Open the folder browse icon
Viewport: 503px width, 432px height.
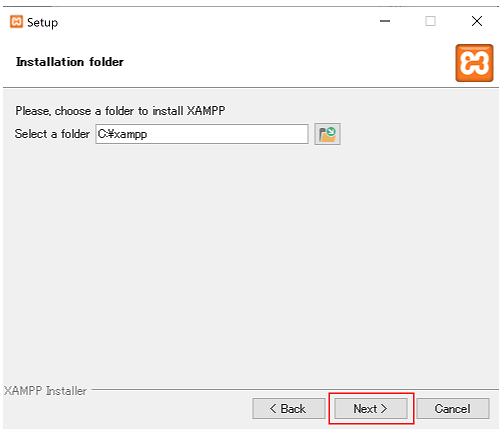327,134
